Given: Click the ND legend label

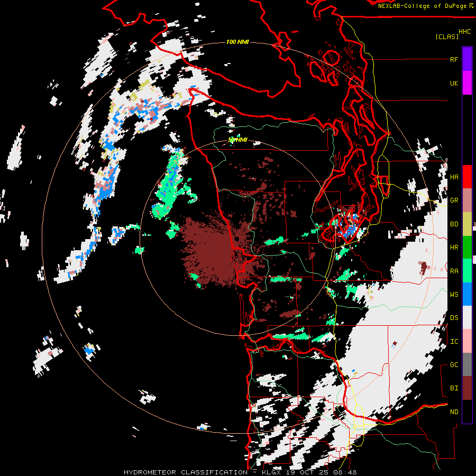Looking at the screenshot, I should (x=454, y=412).
